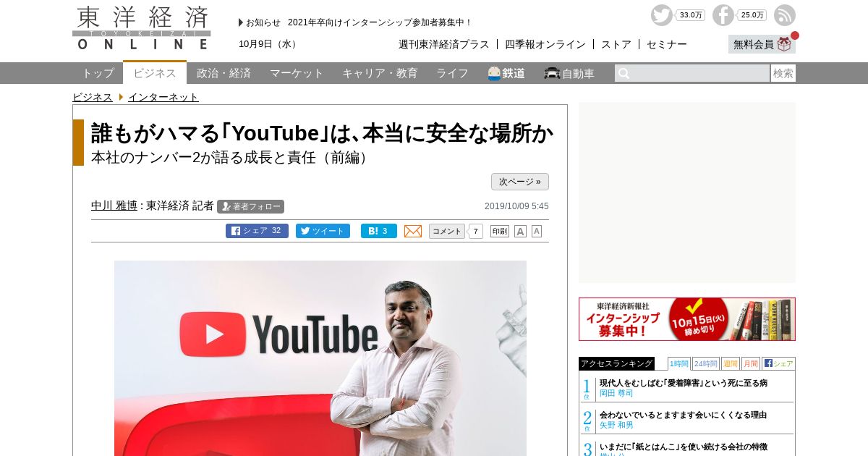
Task: Click the Facebook follower count 25.0万
Action: point(752,15)
